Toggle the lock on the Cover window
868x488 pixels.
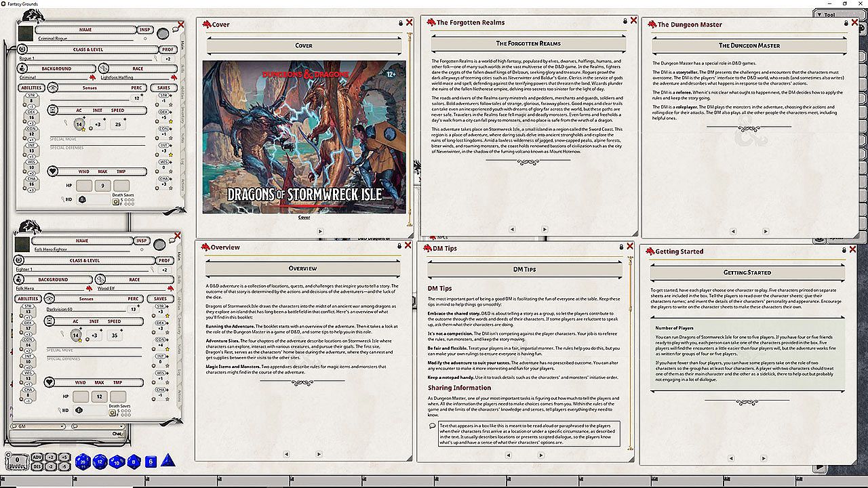(401, 23)
